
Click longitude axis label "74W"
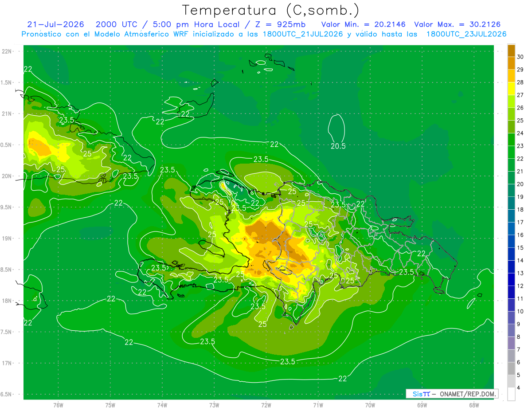pos(162,405)
